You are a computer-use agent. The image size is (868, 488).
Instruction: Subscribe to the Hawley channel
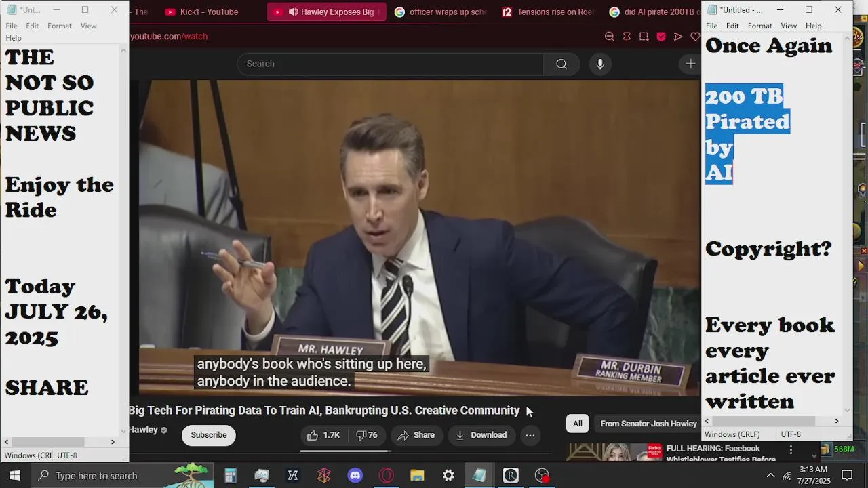[x=209, y=435]
